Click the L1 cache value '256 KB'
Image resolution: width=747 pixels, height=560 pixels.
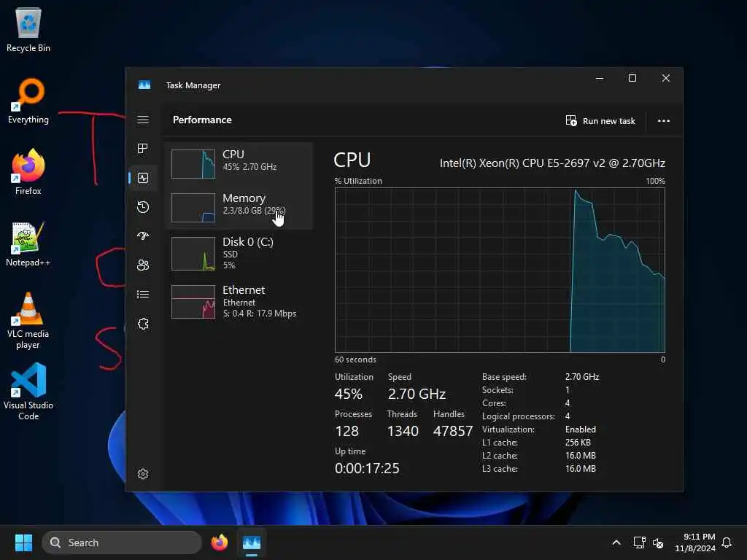click(578, 443)
